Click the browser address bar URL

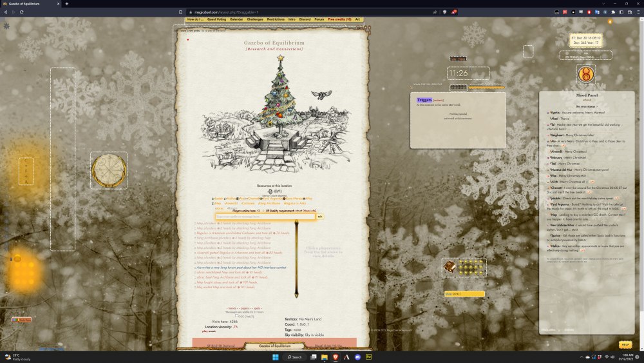point(226,12)
